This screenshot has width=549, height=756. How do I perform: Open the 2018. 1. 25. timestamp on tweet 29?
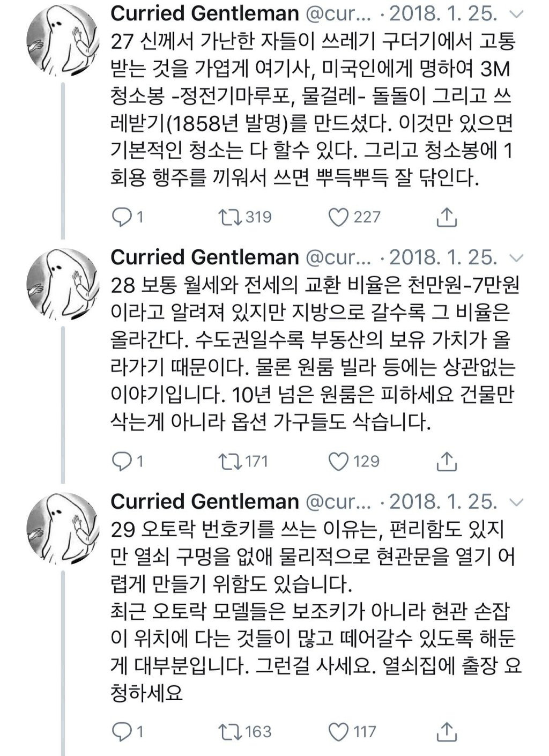point(443,502)
